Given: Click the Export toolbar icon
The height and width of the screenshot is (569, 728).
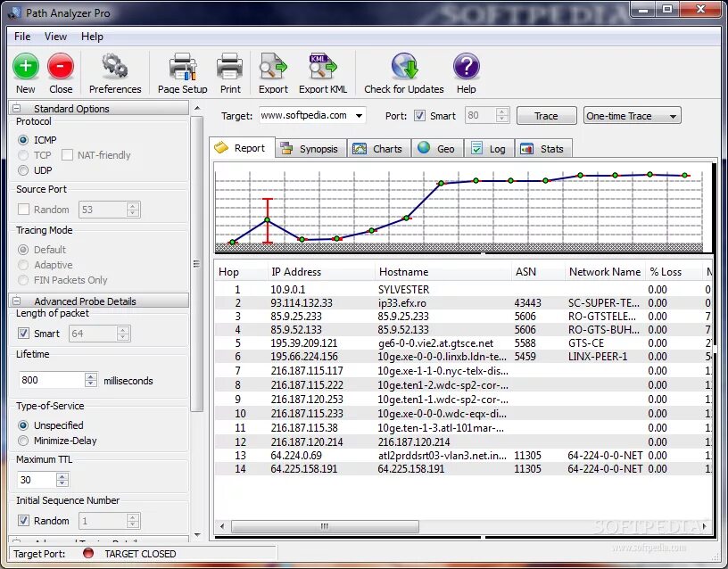Looking at the screenshot, I should tap(273, 66).
